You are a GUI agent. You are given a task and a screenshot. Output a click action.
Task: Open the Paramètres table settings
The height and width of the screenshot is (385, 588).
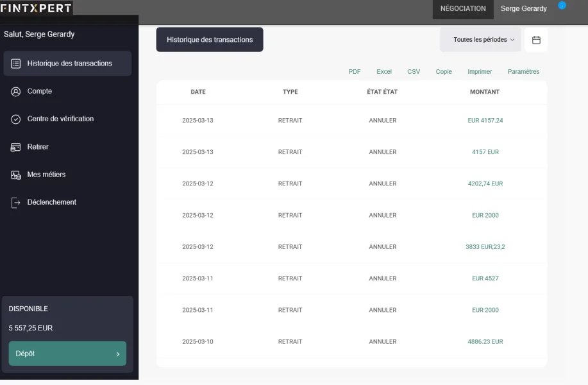tap(523, 72)
